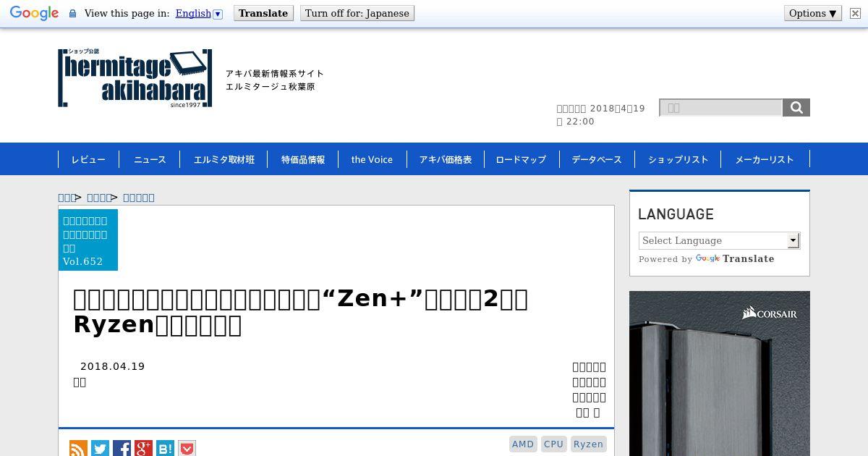Screen dimensions: 868x456
Task: Open the データベース menu item
Action: [597, 159]
